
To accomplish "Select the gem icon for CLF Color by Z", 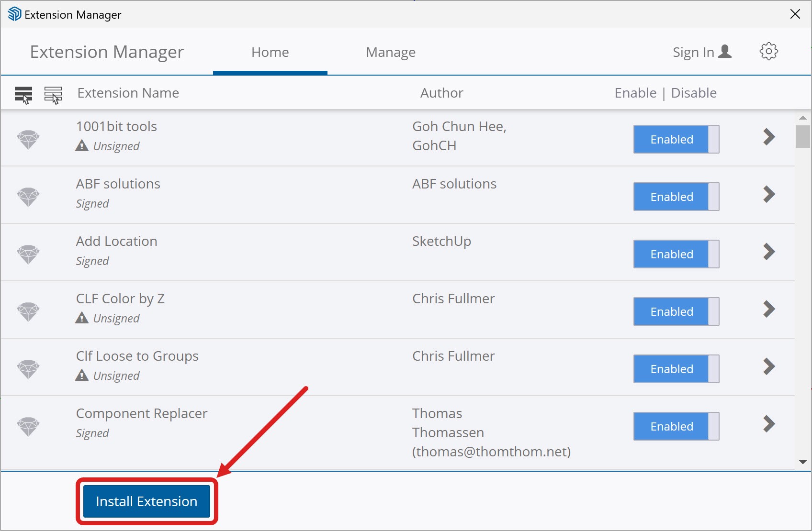I will tap(28, 311).
